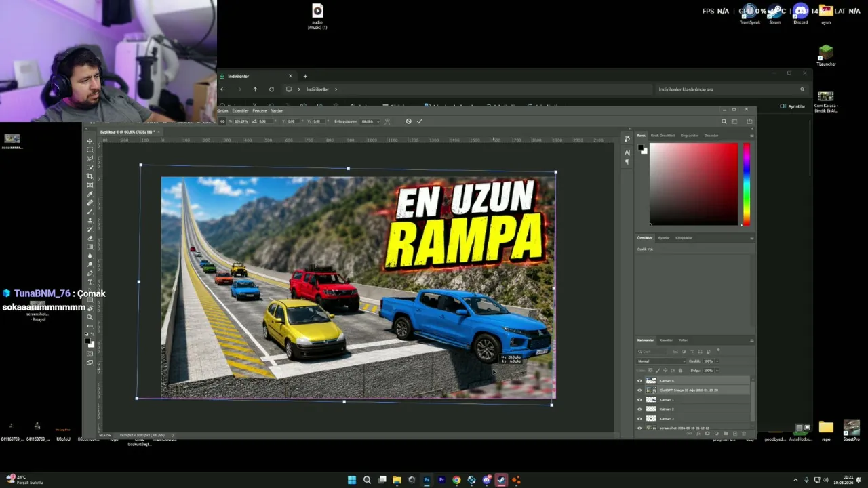Hide the Katman 3 layer

[639, 419]
